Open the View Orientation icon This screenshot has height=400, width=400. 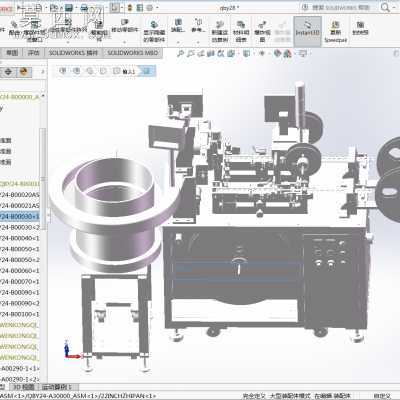click(x=231, y=53)
